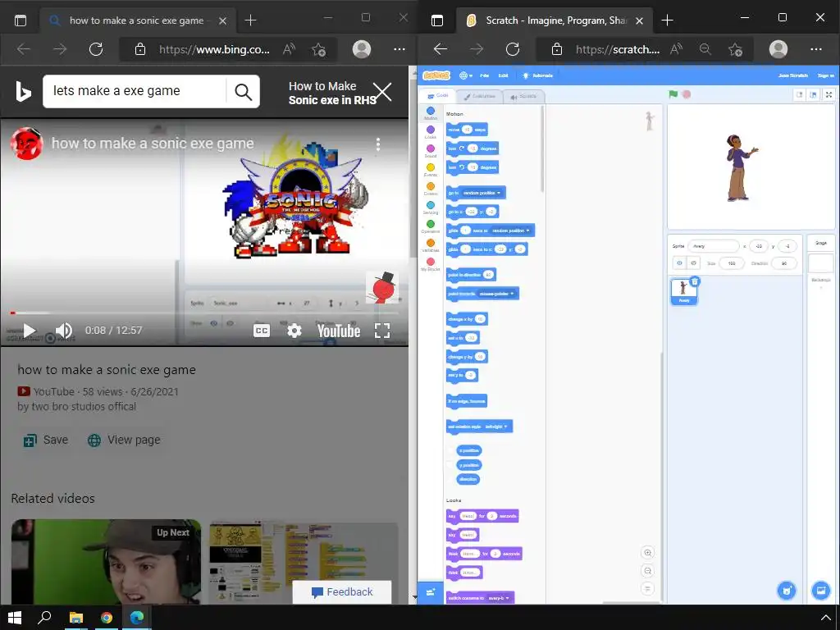This screenshot has height=630, width=840.
Task: Open video settings gear in the player
Action: pyautogui.click(x=294, y=331)
